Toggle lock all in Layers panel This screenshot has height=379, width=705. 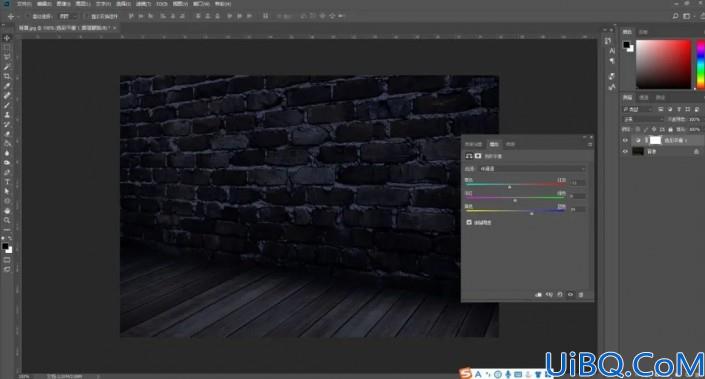(x=670, y=129)
